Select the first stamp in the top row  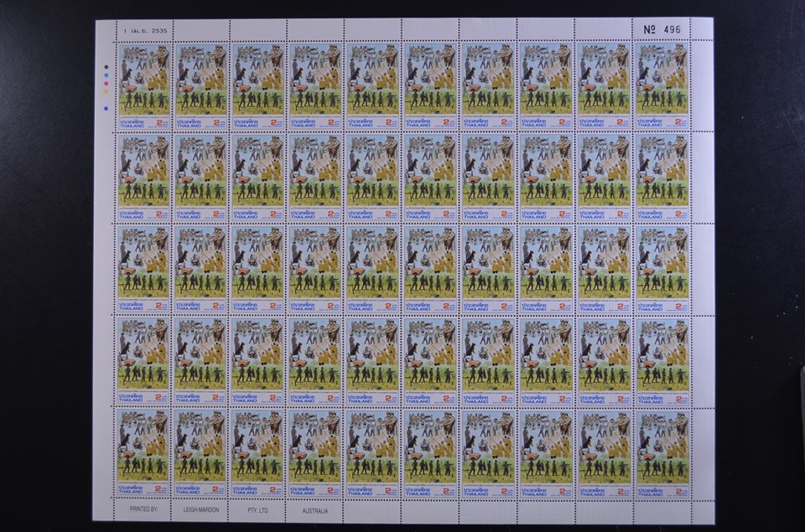click(144, 85)
